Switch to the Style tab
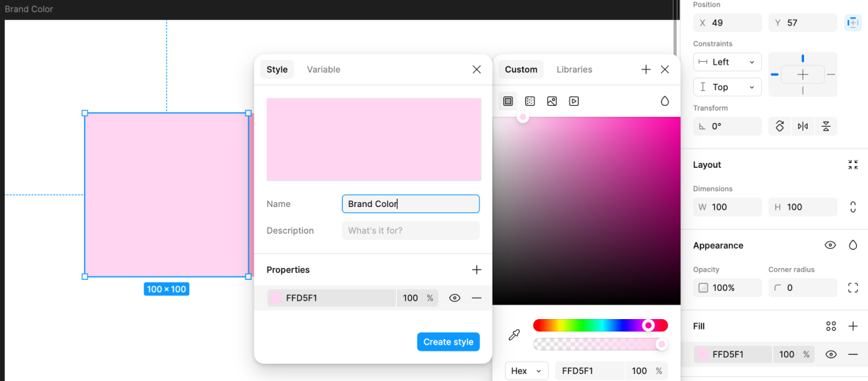 tap(277, 69)
